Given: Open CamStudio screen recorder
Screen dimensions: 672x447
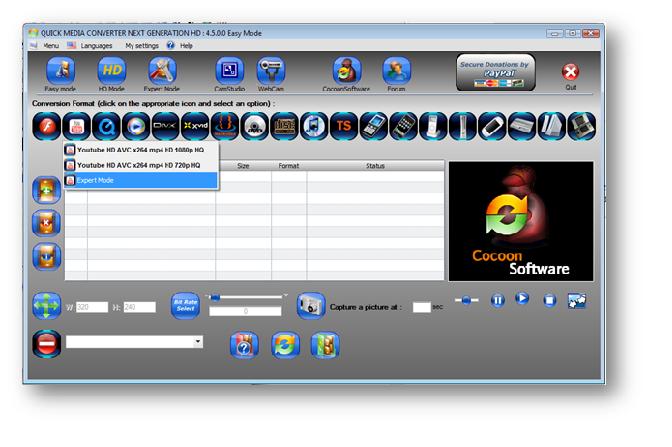Looking at the screenshot, I should pyautogui.click(x=229, y=72).
